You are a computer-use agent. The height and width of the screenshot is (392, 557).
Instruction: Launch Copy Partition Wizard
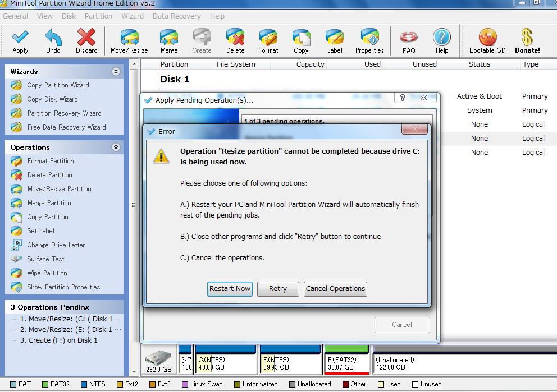coord(58,85)
